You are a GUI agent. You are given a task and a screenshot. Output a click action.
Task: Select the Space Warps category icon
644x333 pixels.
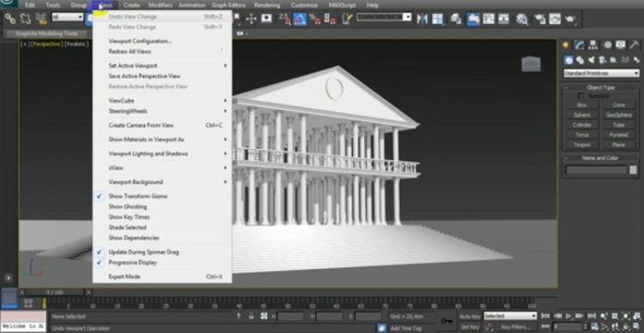pos(625,60)
